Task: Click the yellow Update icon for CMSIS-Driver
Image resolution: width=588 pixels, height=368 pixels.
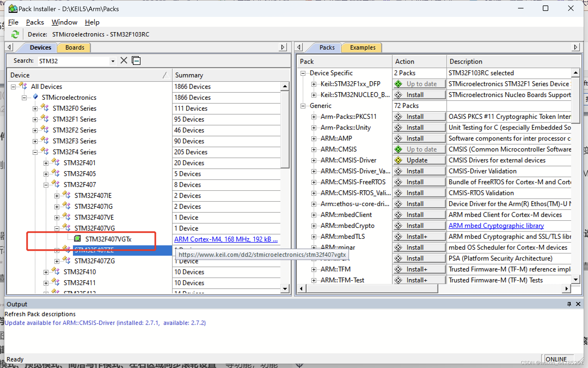Action: coord(399,160)
